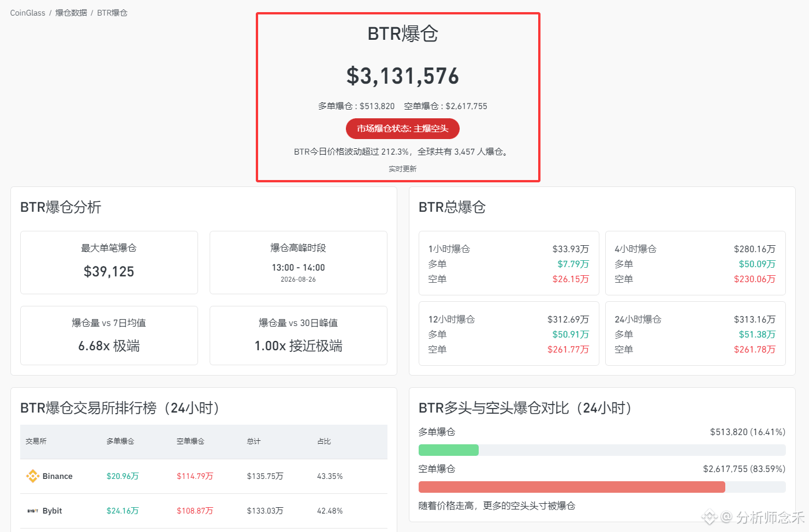Select the 212.3% price fluctuation sentence
The width and height of the screenshot is (809, 532).
[x=402, y=152]
